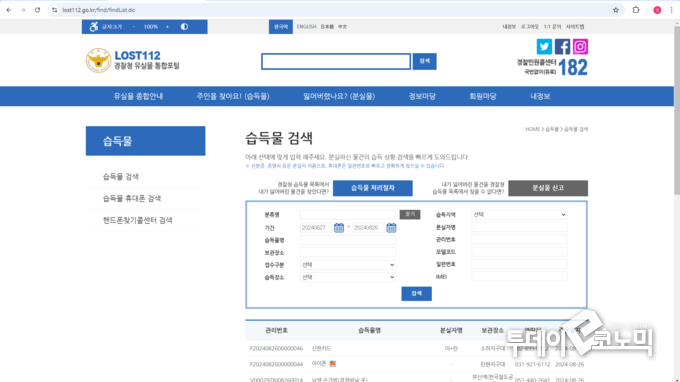Decrease font size with minus icon

134,26
